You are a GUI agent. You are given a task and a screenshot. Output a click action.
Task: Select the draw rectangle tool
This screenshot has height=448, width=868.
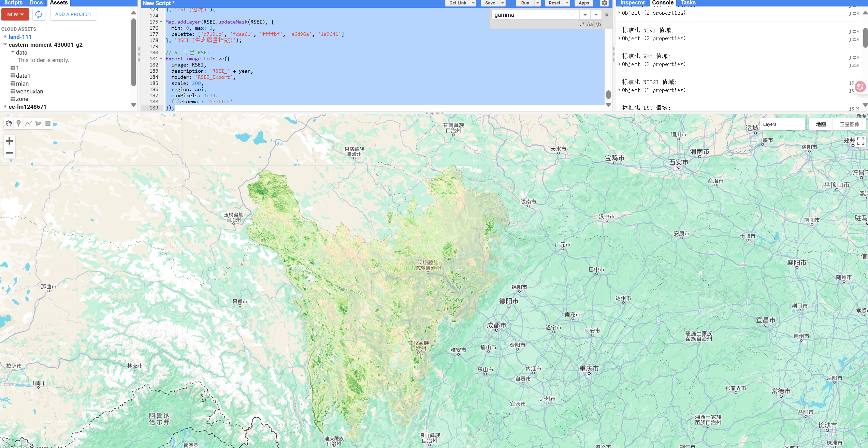click(x=48, y=123)
